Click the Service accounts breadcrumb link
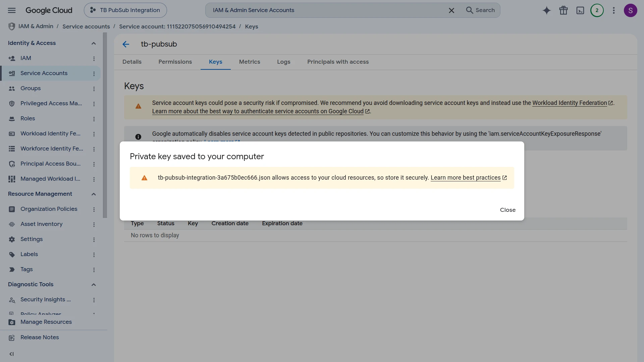The width and height of the screenshot is (644, 362). click(x=86, y=26)
